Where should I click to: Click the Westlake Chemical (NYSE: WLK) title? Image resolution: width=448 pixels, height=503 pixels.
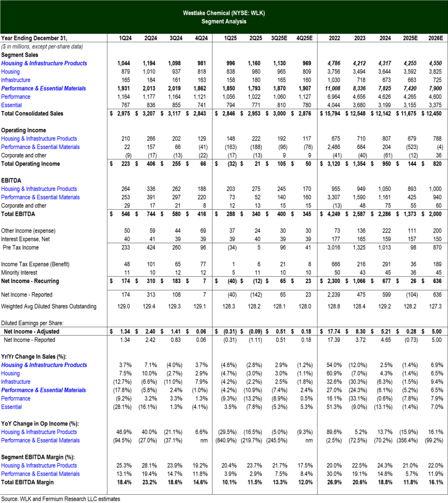(x=224, y=13)
